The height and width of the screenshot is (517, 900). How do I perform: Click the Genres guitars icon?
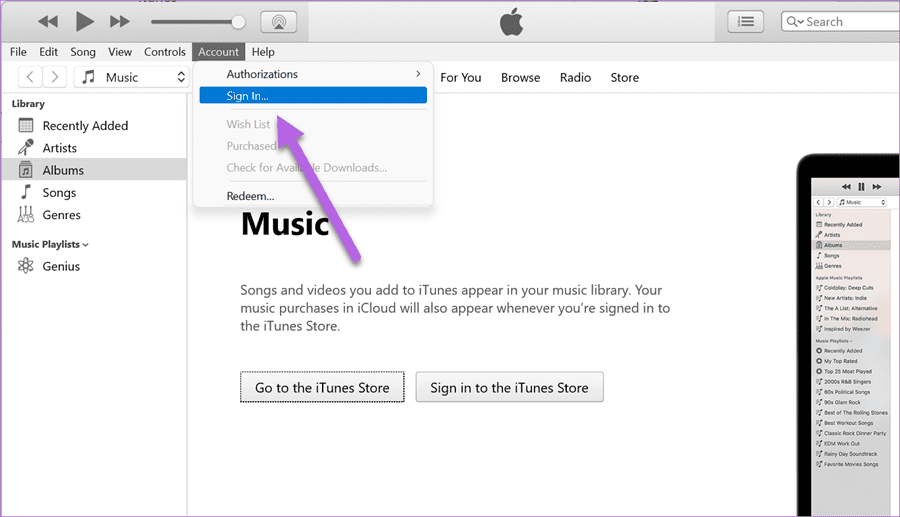point(26,215)
